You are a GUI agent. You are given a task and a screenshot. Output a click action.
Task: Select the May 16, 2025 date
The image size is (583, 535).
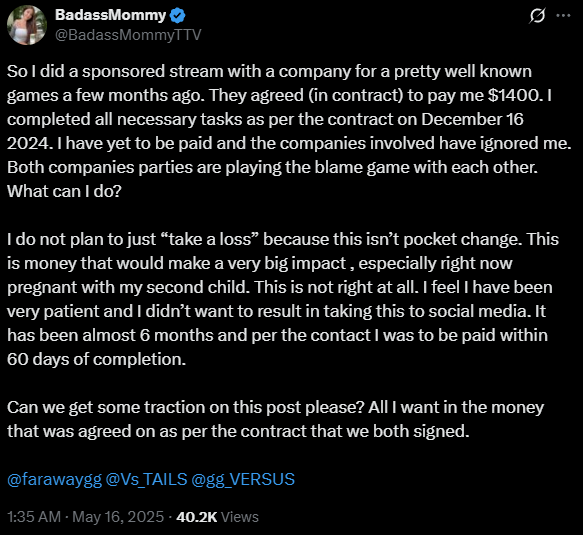pos(118,517)
